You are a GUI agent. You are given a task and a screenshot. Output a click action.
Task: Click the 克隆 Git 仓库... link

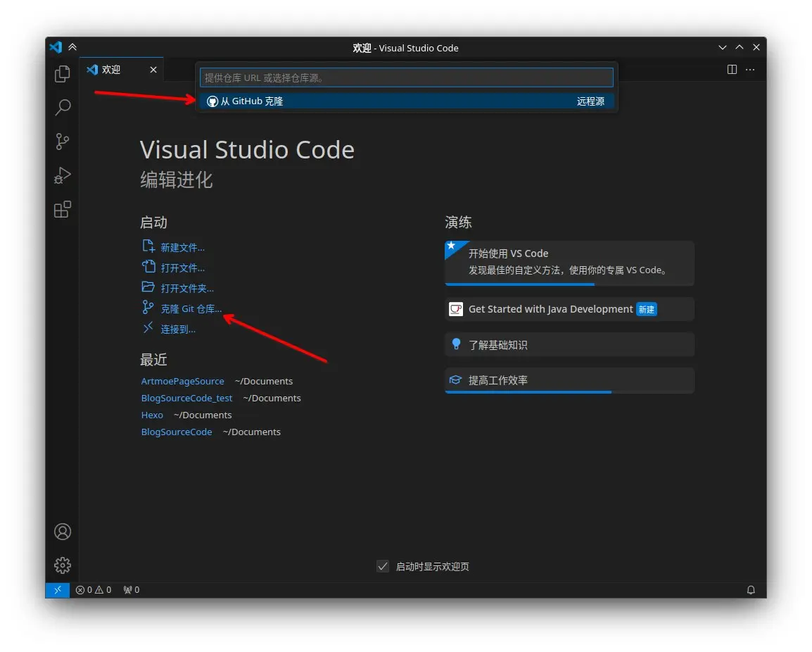click(x=191, y=309)
